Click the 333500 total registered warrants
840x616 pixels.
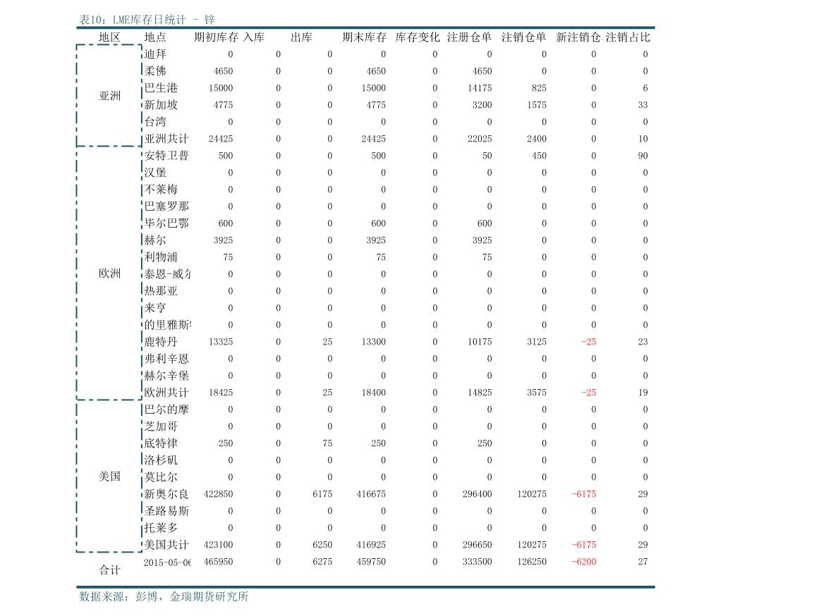[477, 562]
